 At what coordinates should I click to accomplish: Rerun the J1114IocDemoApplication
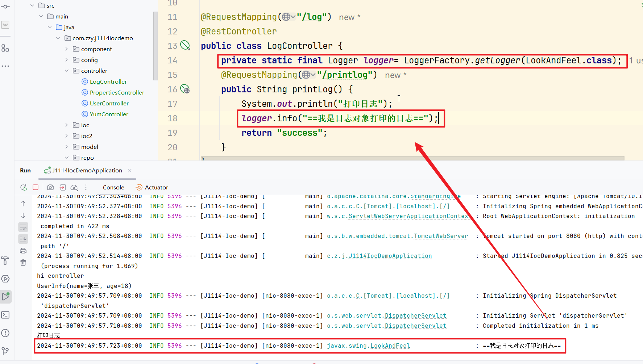click(x=24, y=187)
